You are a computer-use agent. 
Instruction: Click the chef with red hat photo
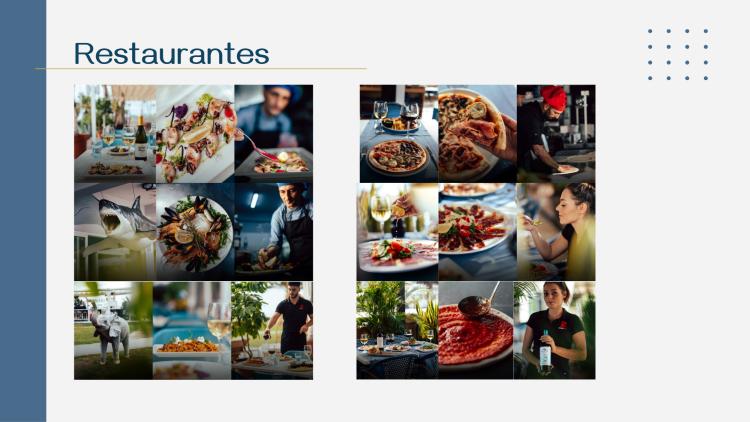[x=556, y=133]
